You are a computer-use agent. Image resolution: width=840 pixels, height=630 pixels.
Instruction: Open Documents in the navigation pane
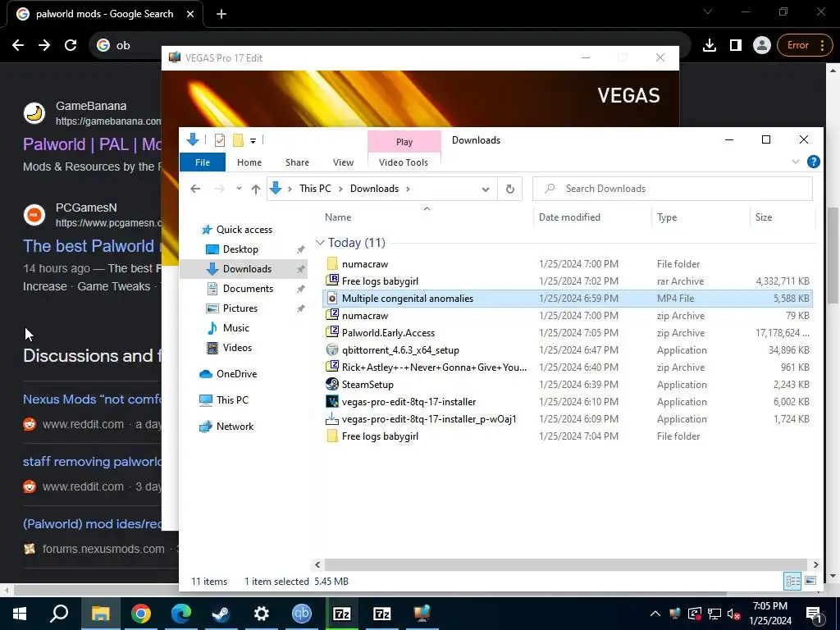[x=248, y=288]
